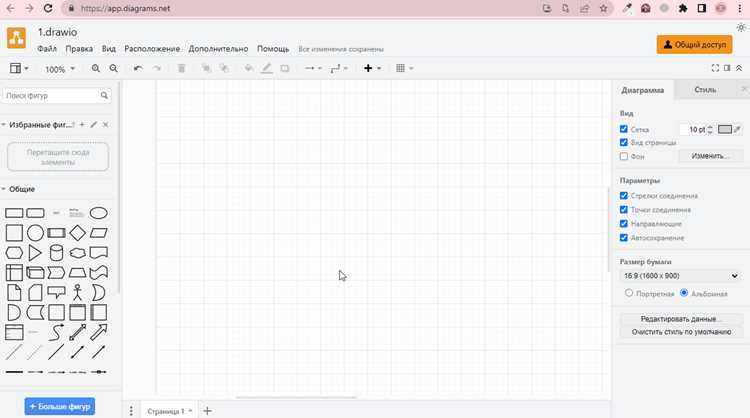This screenshot has height=418, width=750.
Task: Open the Дополнительно menu
Action: [218, 49]
